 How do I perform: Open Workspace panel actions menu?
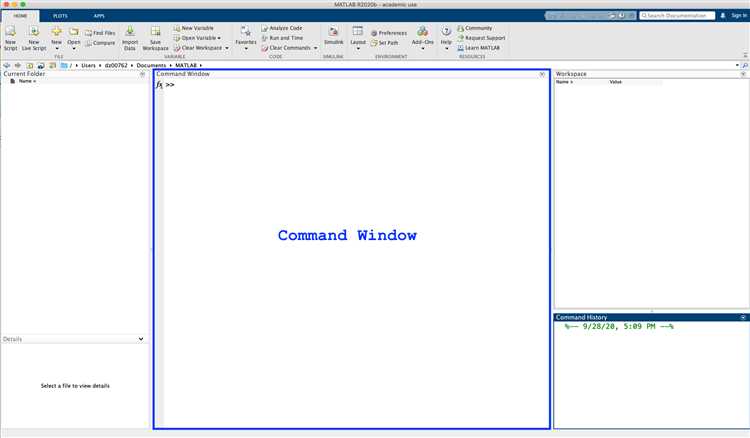(x=743, y=74)
